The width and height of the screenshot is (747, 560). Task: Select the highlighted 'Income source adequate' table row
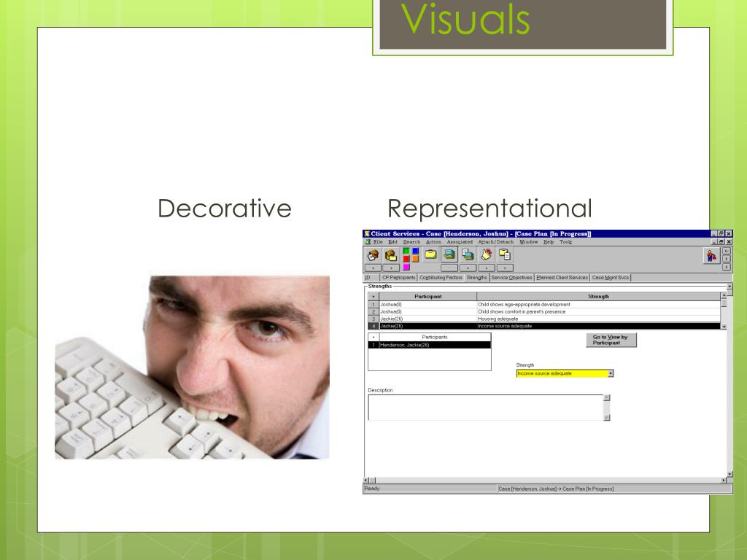pyautogui.click(x=544, y=326)
